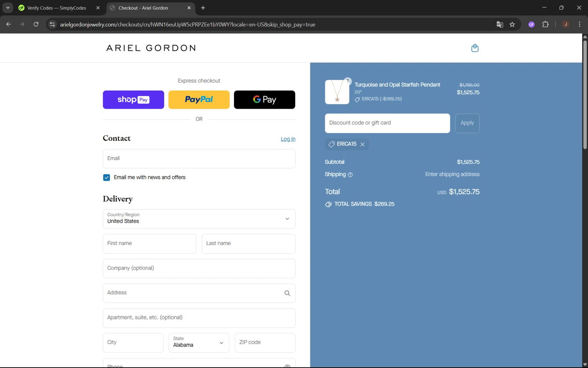Go forward in browser history
Image resolution: width=588 pixels, height=368 pixels.
coord(22,24)
